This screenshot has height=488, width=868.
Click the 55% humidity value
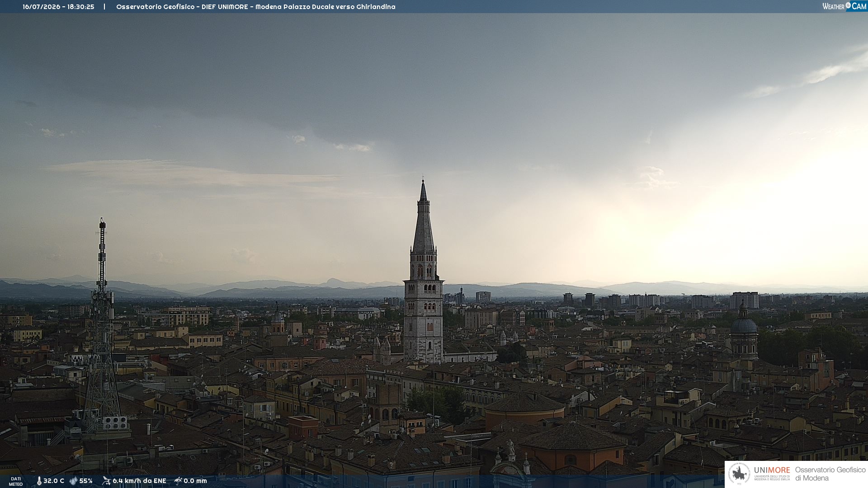86,481
